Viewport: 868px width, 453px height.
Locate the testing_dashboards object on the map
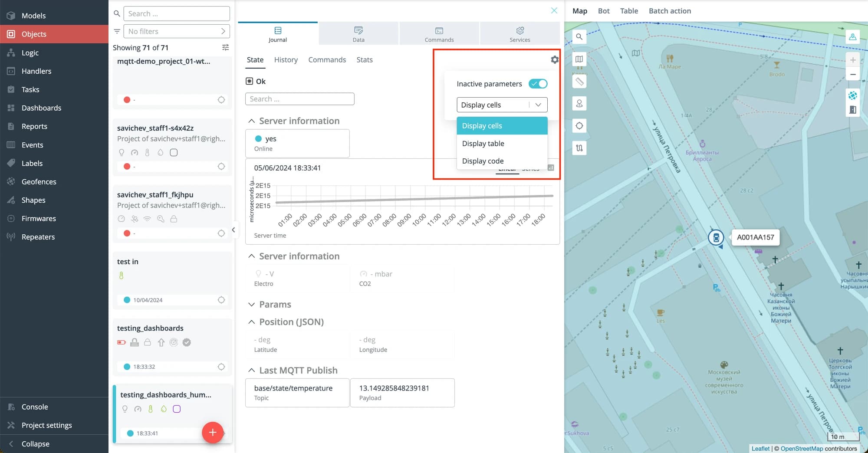tap(221, 367)
